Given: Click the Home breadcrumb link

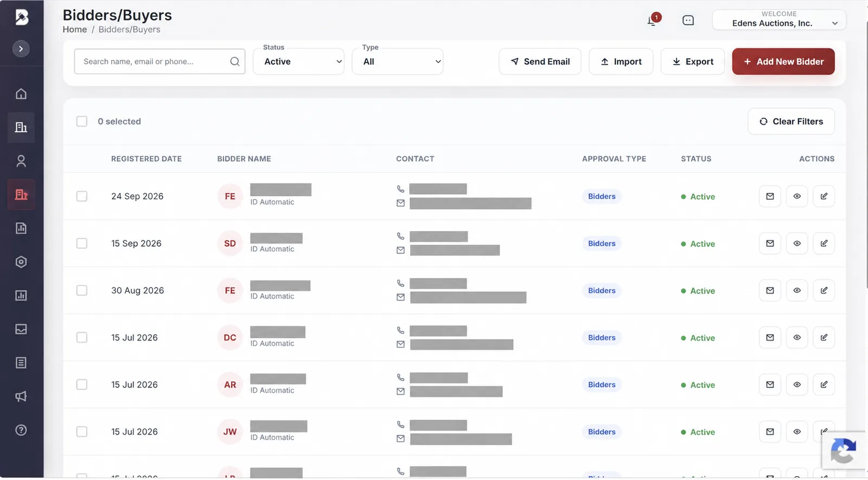Looking at the screenshot, I should (x=75, y=29).
